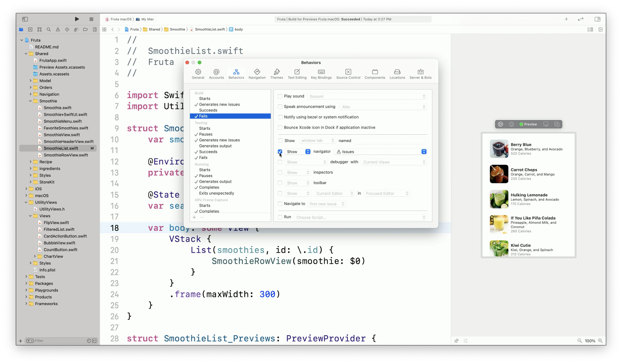
Task: Select Testing Succeeds in behaviors list
Action: pos(208,152)
